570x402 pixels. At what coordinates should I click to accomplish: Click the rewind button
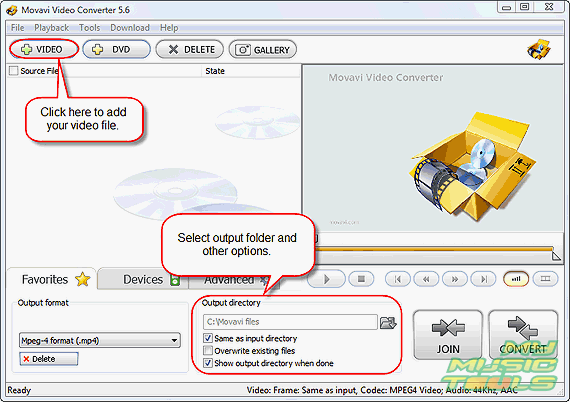click(426, 279)
